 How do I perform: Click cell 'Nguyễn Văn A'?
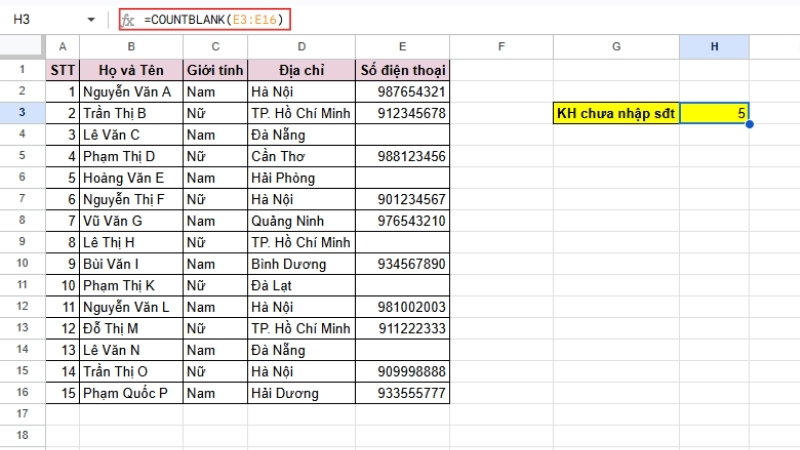coord(131,92)
